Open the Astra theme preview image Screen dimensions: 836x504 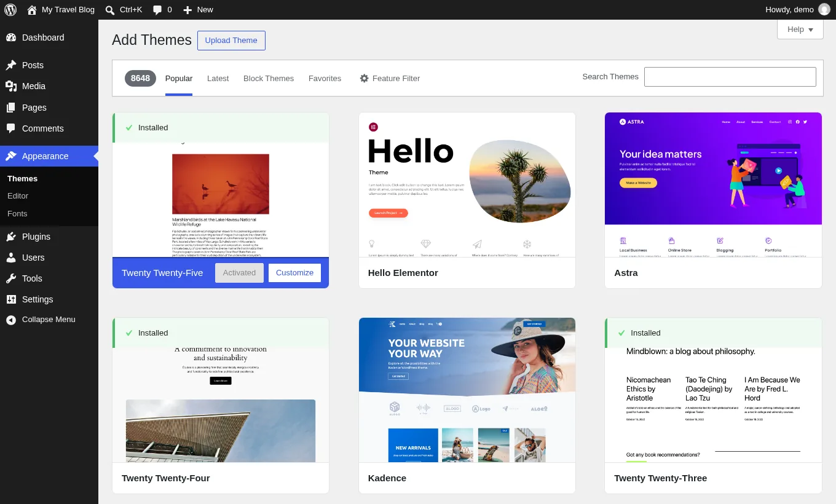[x=713, y=185]
